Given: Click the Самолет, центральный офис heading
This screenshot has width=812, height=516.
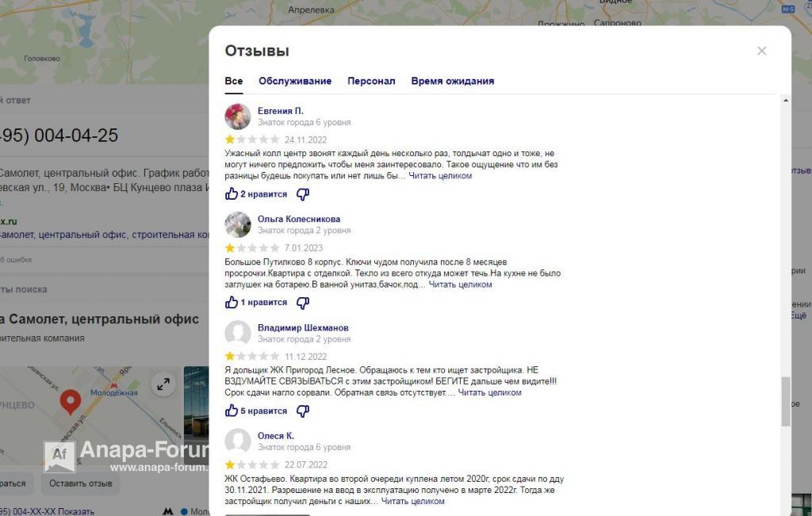Looking at the screenshot, I should (99, 319).
